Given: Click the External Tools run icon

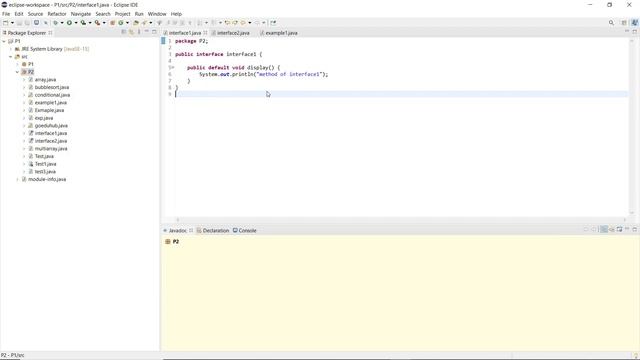Looking at the screenshot, I should pyautogui.click(x=98, y=23).
